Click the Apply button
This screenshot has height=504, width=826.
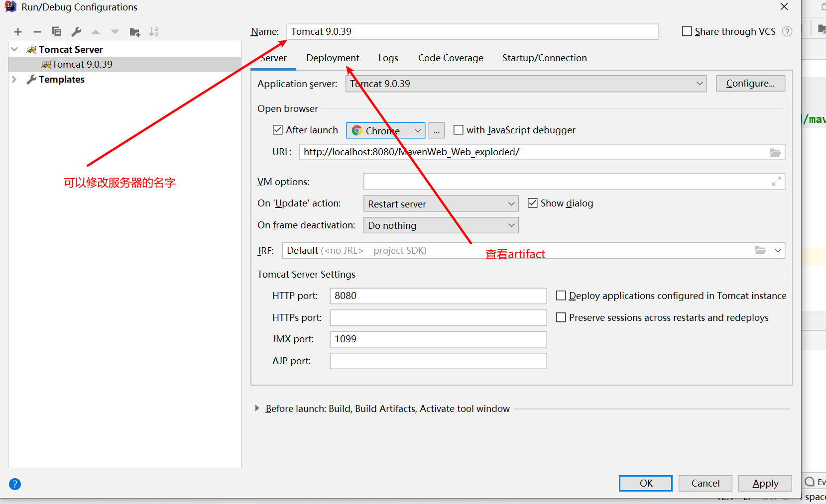pos(765,483)
